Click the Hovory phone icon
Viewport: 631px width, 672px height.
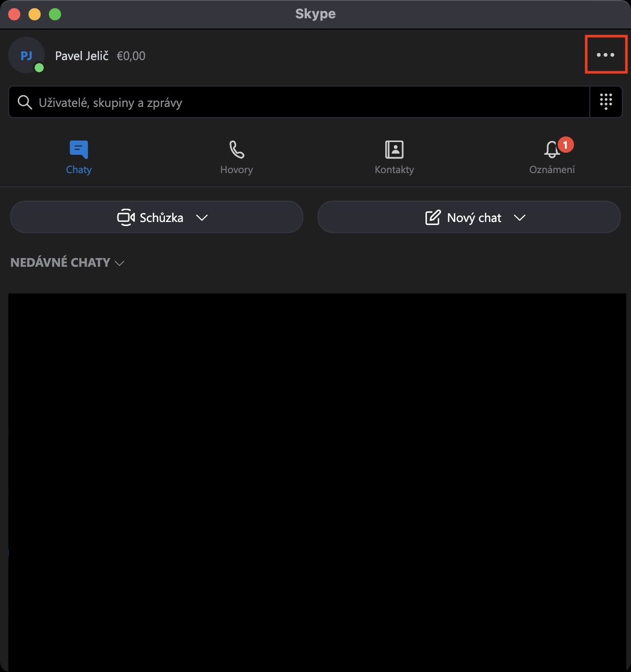(x=237, y=150)
